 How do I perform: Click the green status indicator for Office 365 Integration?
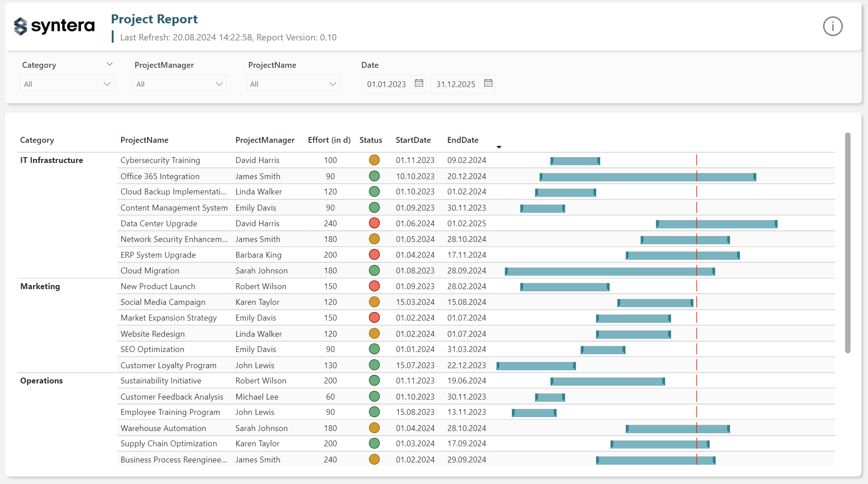pos(374,176)
